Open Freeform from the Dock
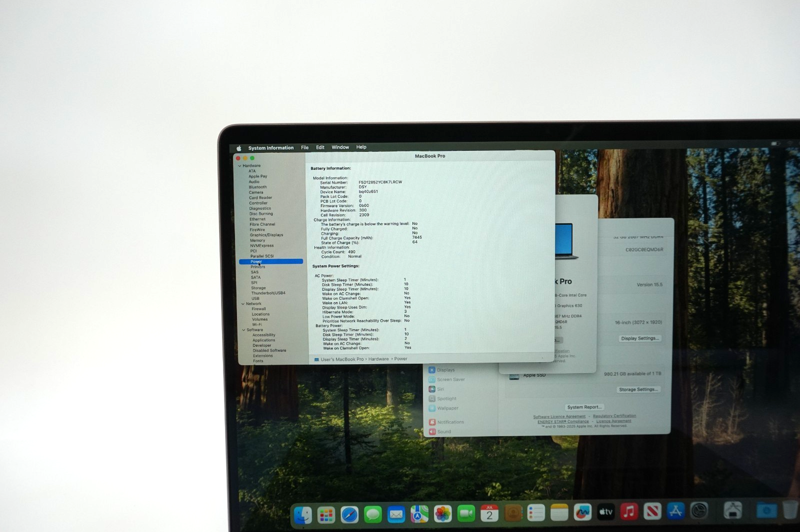Screen dimensions: 800x532 (582, 512)
